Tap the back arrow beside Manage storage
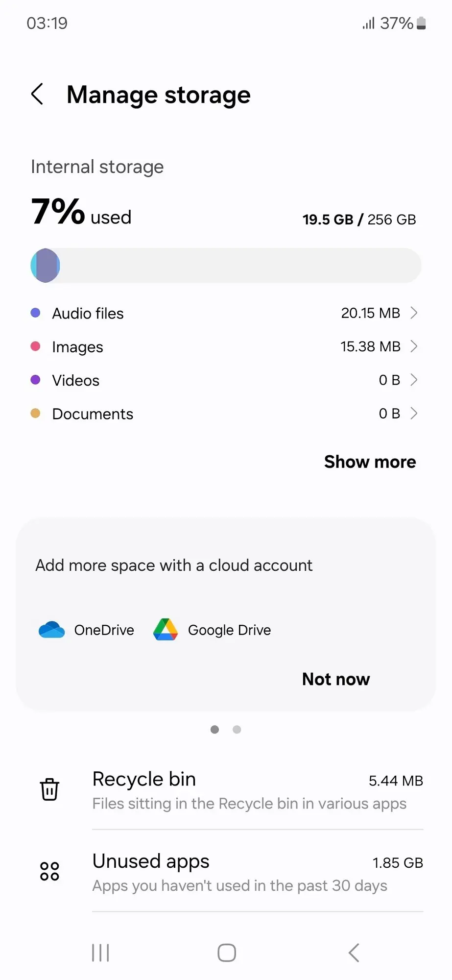Image resolution: width=452 pixels, height=980 pixels. (38, 94)
